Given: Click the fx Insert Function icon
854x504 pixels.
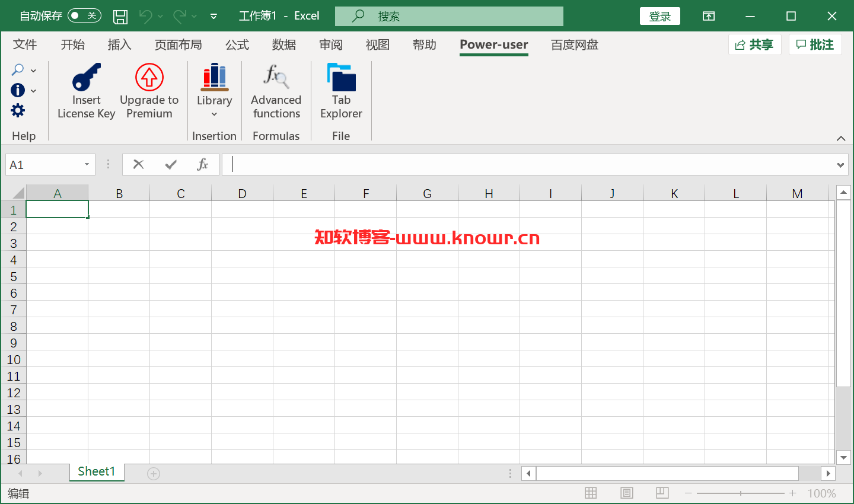Looking at the screenshot, I should 202,164.
